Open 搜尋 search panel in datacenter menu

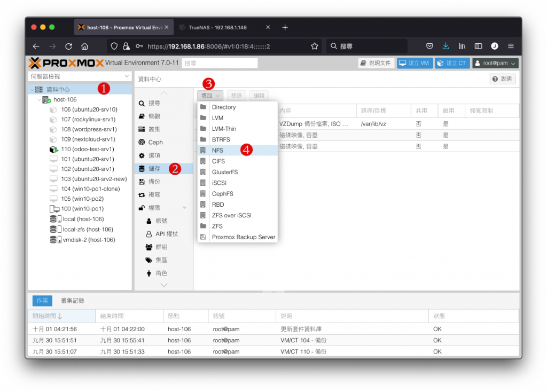tap(163, 103)
